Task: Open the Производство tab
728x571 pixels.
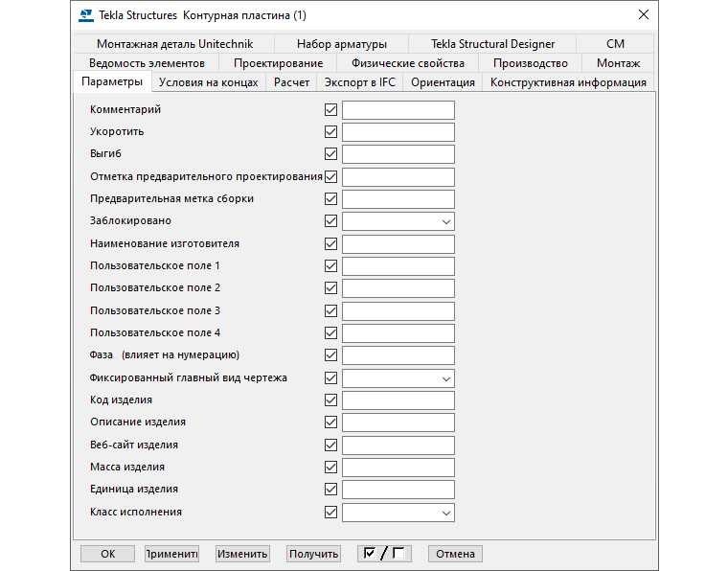Action: click(x=531, y=63)
